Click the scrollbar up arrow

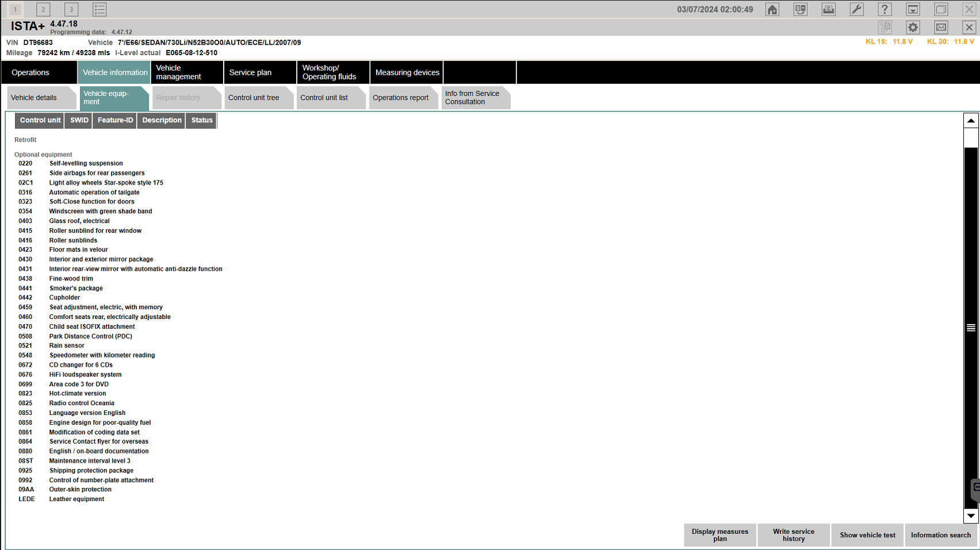tap(971, 121)
